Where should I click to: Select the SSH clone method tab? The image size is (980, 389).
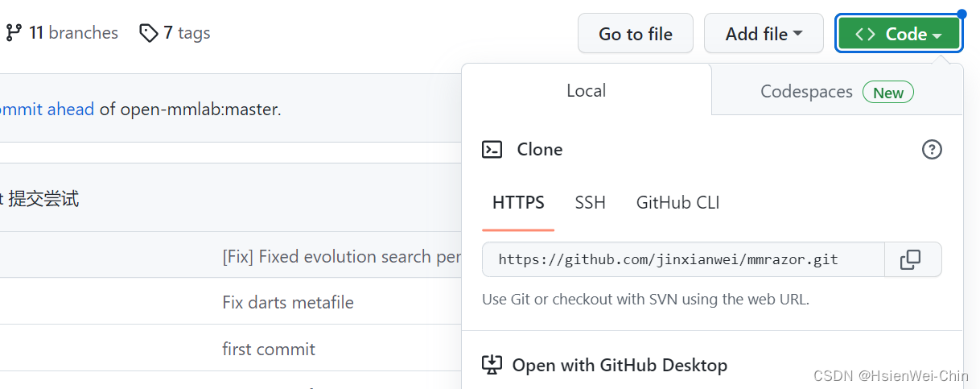coord(590,202)
